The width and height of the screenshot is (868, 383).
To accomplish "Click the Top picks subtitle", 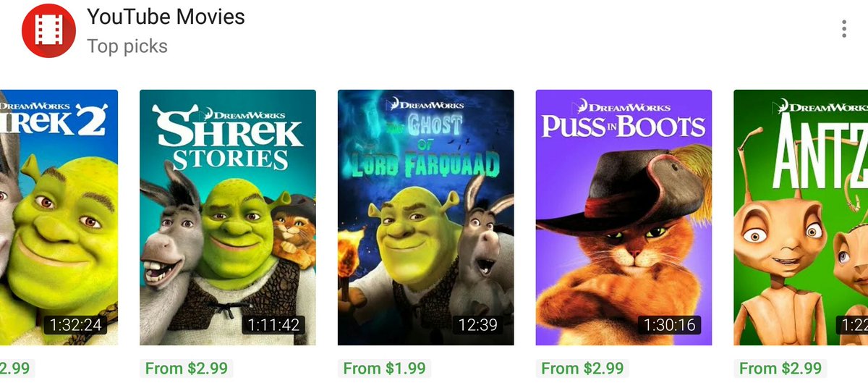I will pyautogui.click(x=127, y=46).
